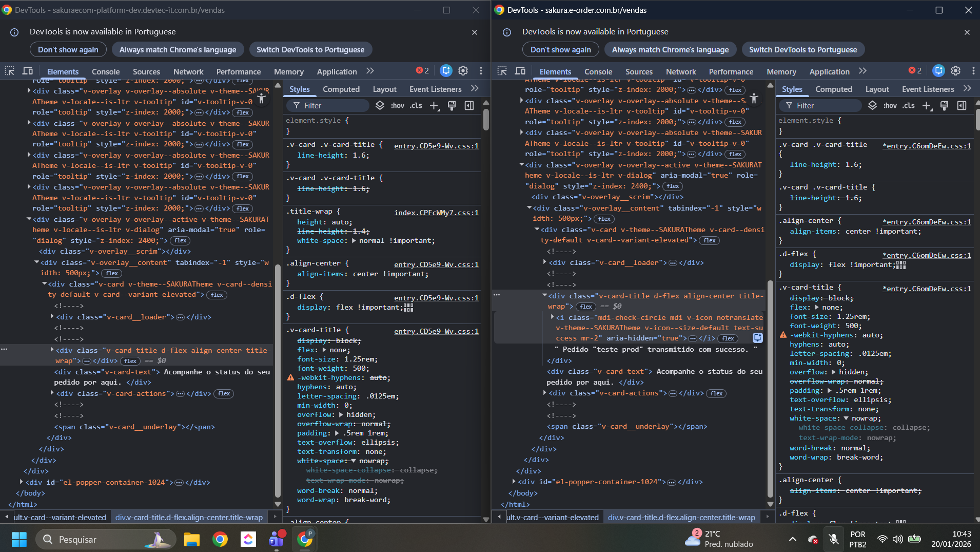980x552 pixels.
Task: Open settings gear in left DevTools
Action: point(463,71)
